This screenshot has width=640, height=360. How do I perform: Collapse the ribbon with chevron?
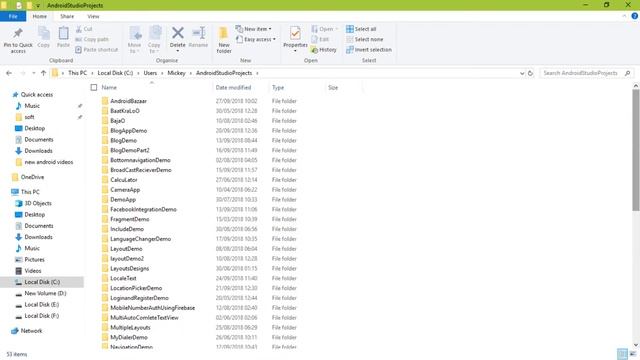click(x=624, y=16)
